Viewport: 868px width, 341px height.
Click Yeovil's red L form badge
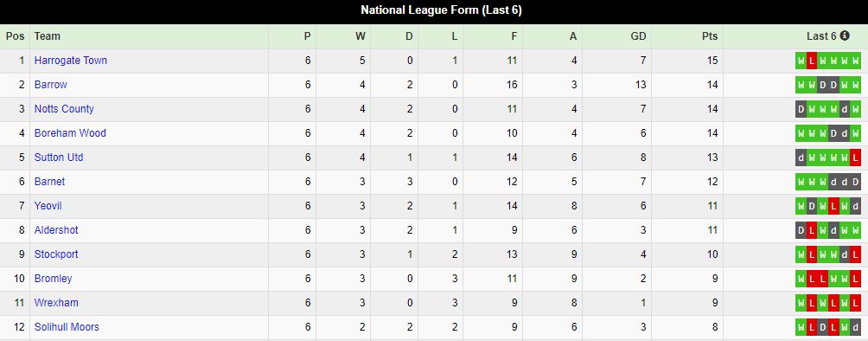point(833,206)
